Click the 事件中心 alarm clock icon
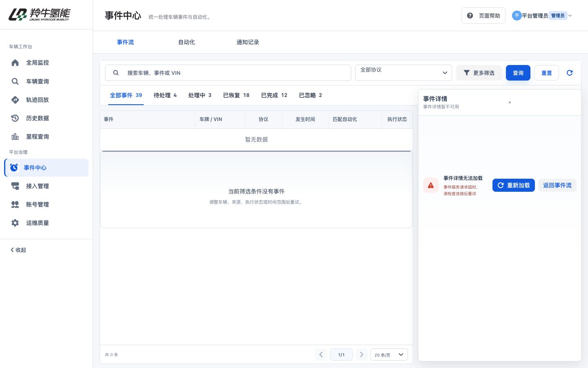588x368 pixels. (x=14, y=168)
